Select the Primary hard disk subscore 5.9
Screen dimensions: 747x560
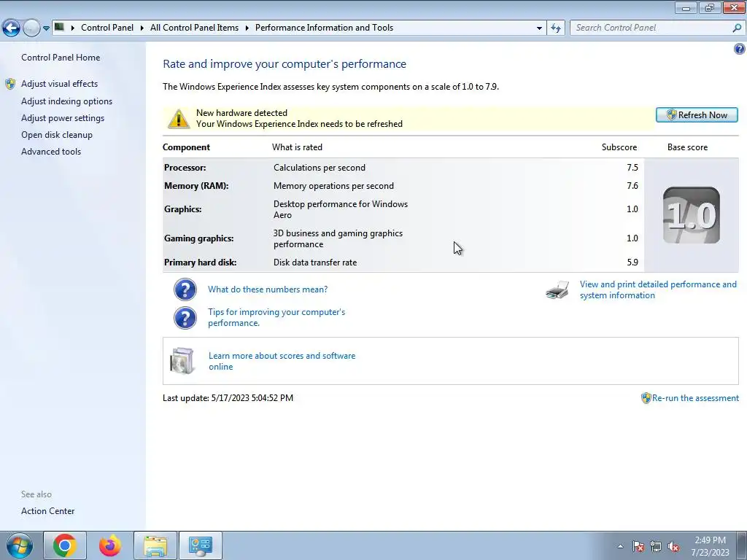632,262
